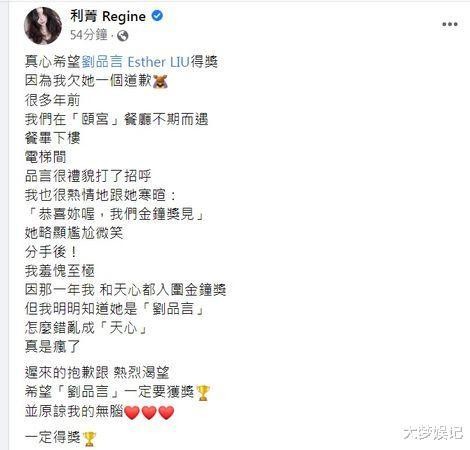This screenshot has height=450, width=470.
Task: Click the 利菁 Regine profile picture
Action: click(43, 26)
